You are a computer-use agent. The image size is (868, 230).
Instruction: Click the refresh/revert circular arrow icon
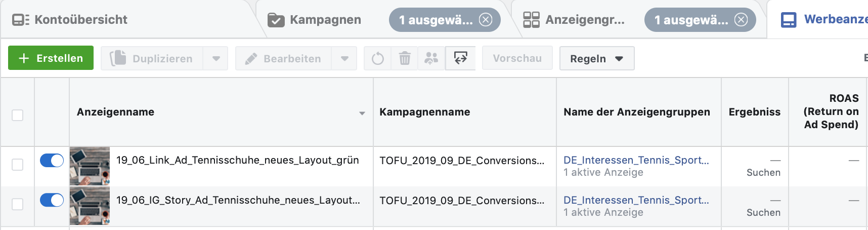(377, 59)
